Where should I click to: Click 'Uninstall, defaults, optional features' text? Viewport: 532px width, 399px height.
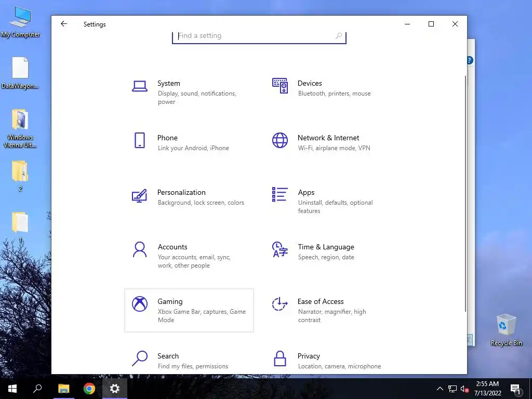click(335, 206)
